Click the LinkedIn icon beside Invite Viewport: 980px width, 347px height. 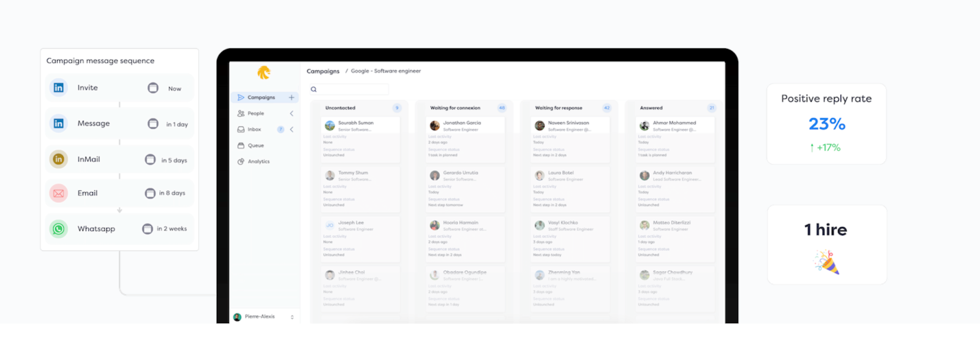(x=58, y=88)
